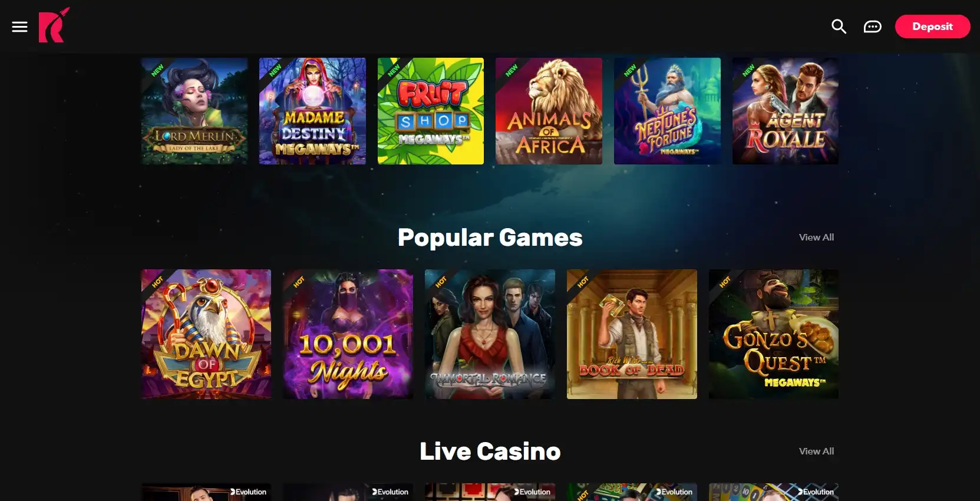The width and height of the screenshot is (980, 501).
Task: Open Neptune's Fortune Megaways tile
Action: [667, 111]
